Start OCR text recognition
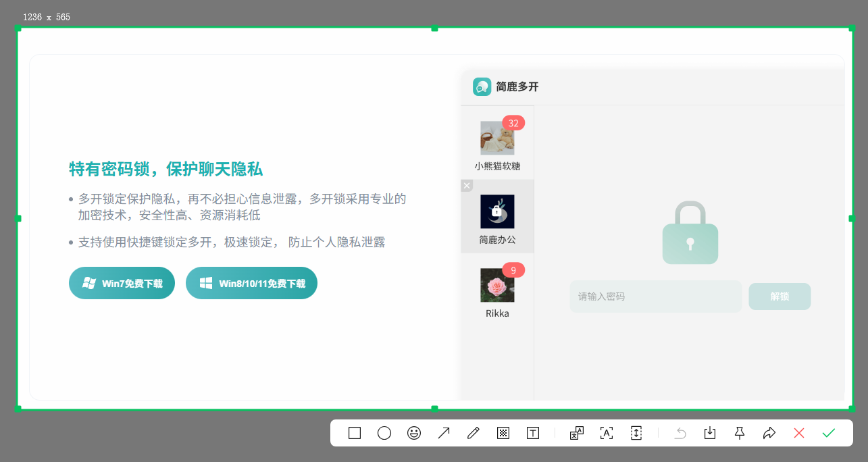Screen dimensions: 868x462 click(606, 433)
